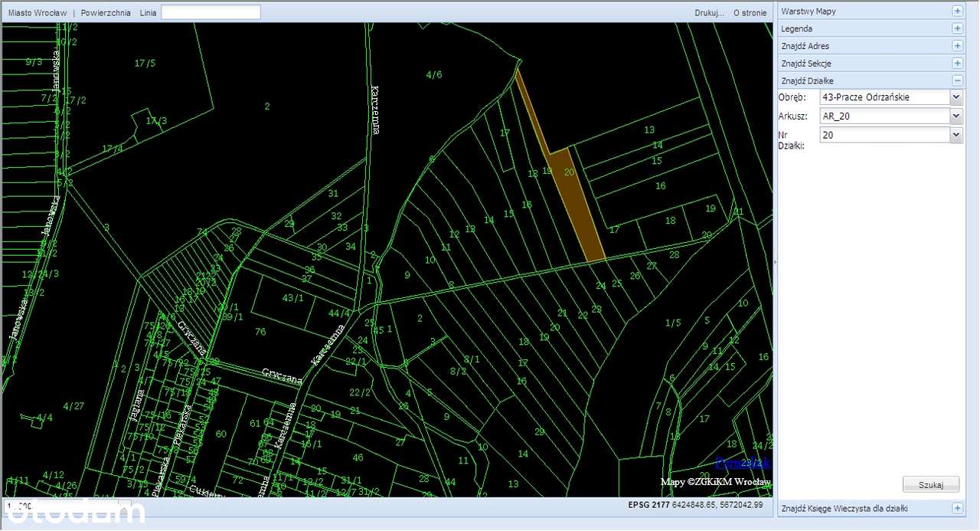Focus the measurement result text field
The height and width of the screenshot is (531, 980).
[x=211, y=12]
